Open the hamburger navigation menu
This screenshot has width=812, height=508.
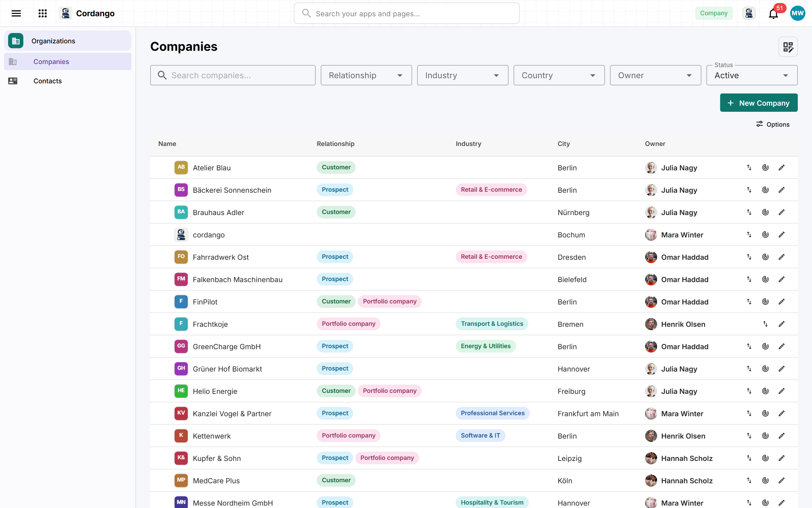point(16,14)
